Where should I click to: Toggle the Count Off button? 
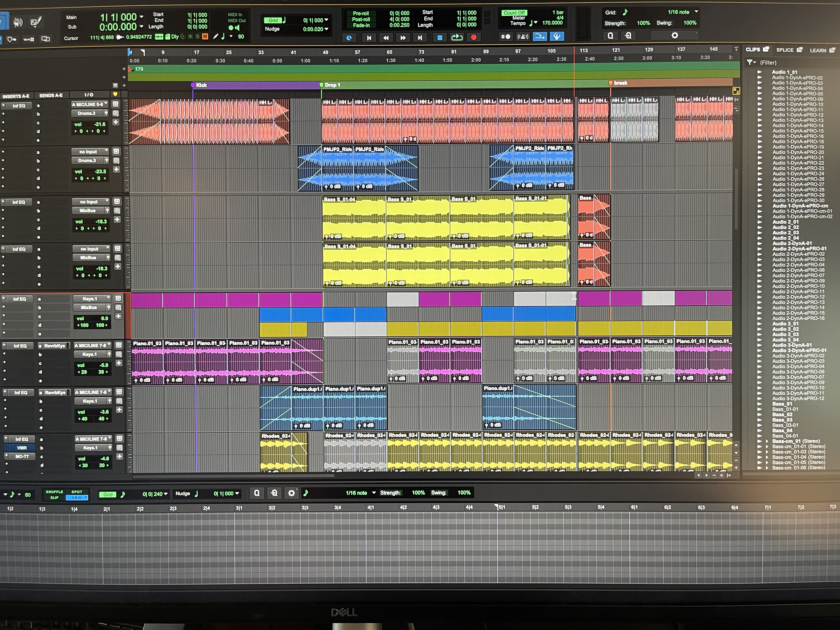514,13
